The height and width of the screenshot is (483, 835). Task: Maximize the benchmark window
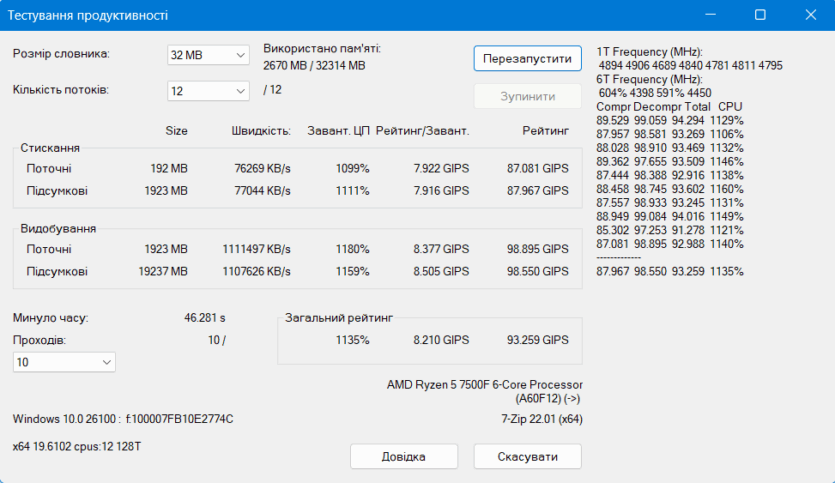(x=760, y=15)
